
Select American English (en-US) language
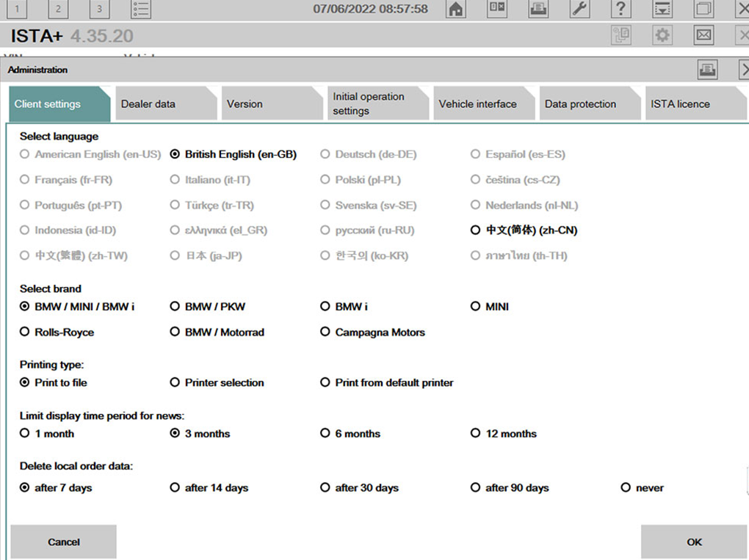(x=90, y=154)
